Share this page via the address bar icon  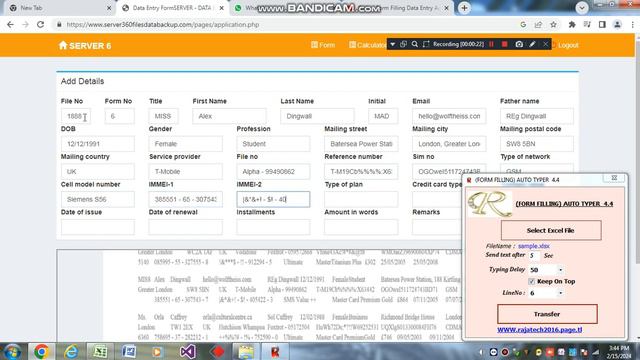(x=538, y=24)
